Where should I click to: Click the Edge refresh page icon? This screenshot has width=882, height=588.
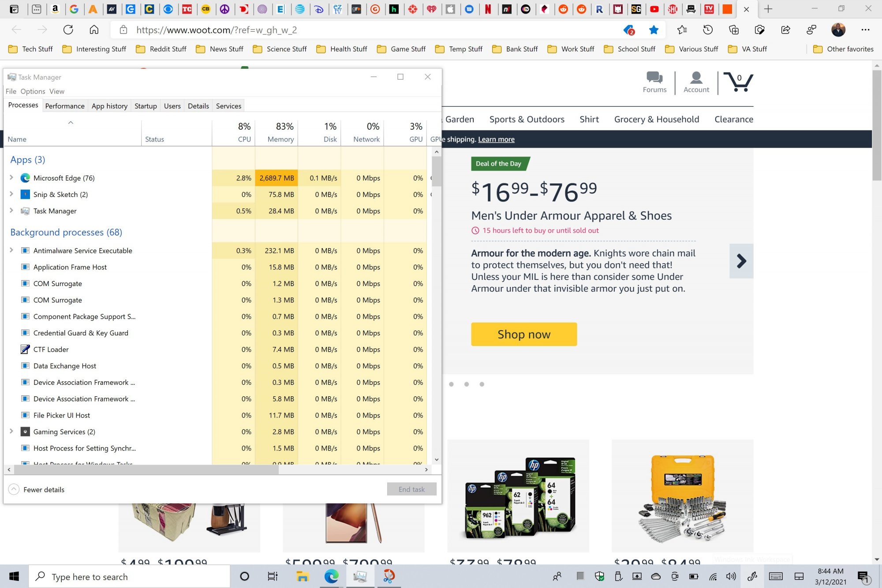click(x=68, y=30)
